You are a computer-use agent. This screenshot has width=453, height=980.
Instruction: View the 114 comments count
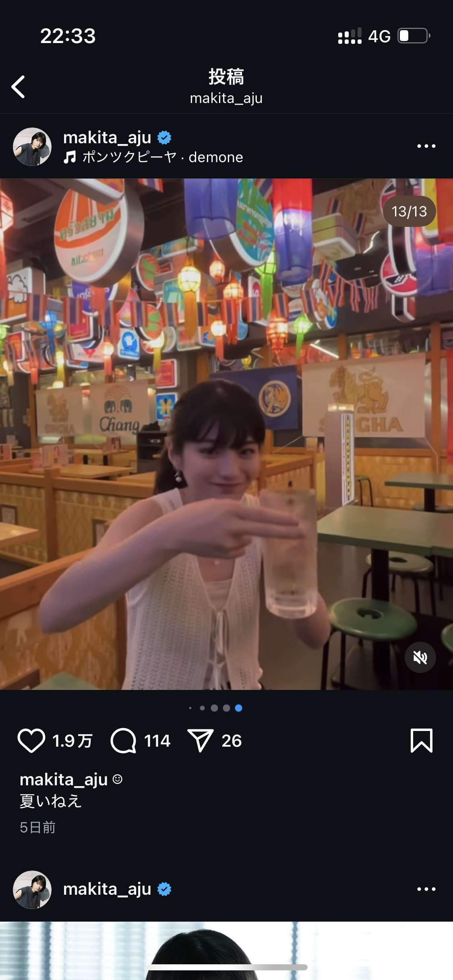pyautogui.click(x=157, y=741)
